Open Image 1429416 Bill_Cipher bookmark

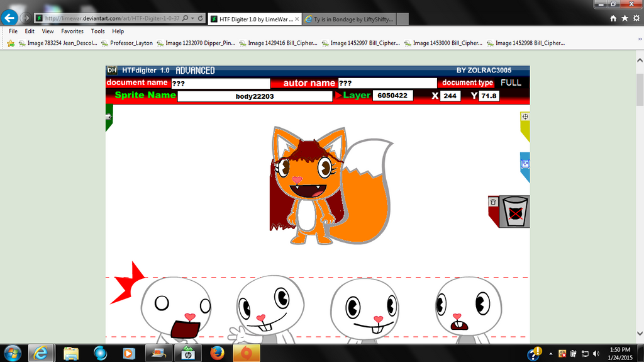279,43
